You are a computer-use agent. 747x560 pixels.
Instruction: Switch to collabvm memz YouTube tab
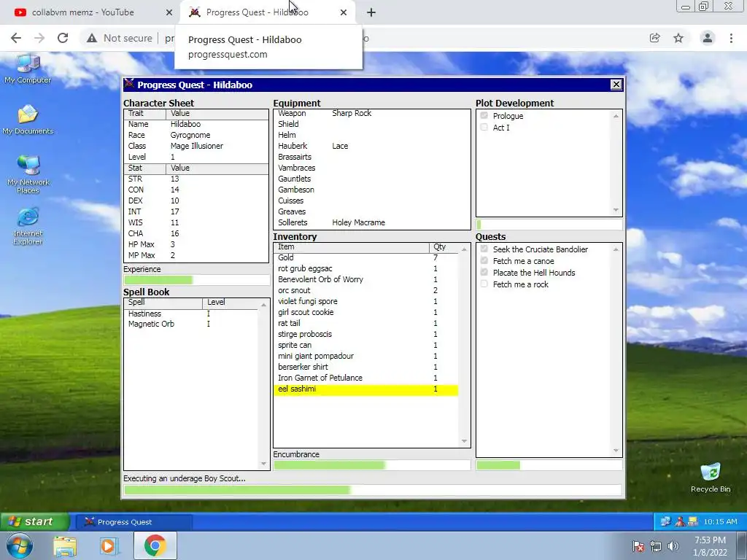pyautogui.click(x=90, y=12)
